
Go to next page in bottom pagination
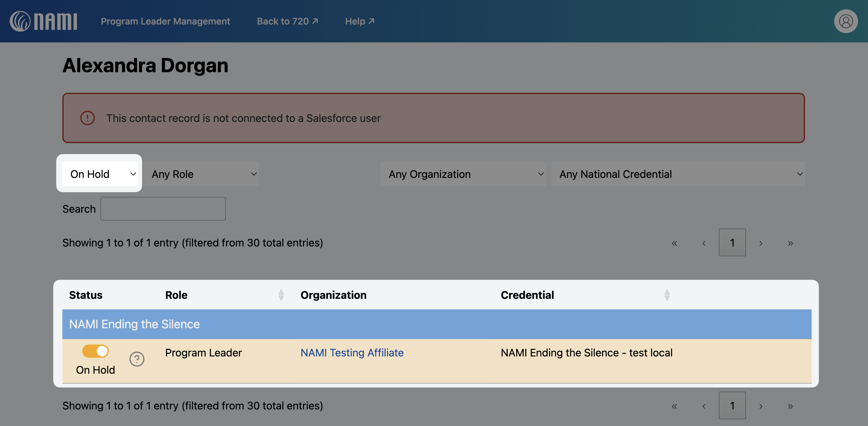761,406
